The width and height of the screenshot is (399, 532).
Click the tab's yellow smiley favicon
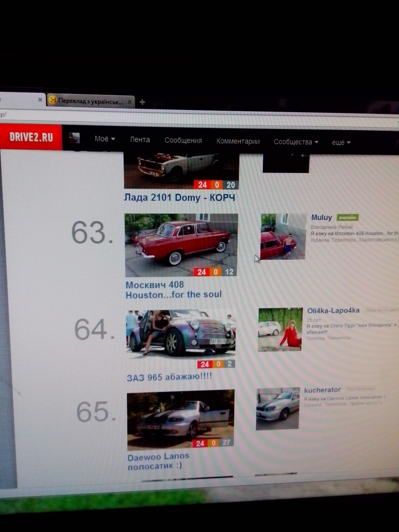52,100
